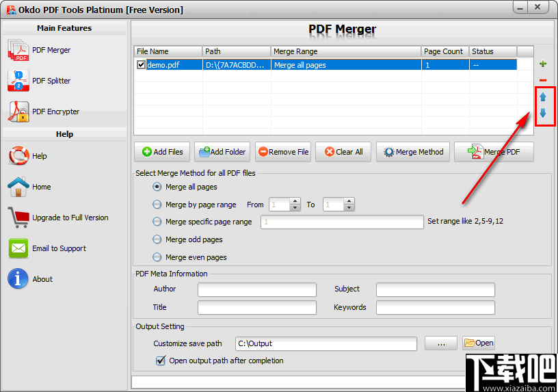The height and width of the screenshot is (392, 558).
Task: Click the Home house icon
Action: point(18,187)
